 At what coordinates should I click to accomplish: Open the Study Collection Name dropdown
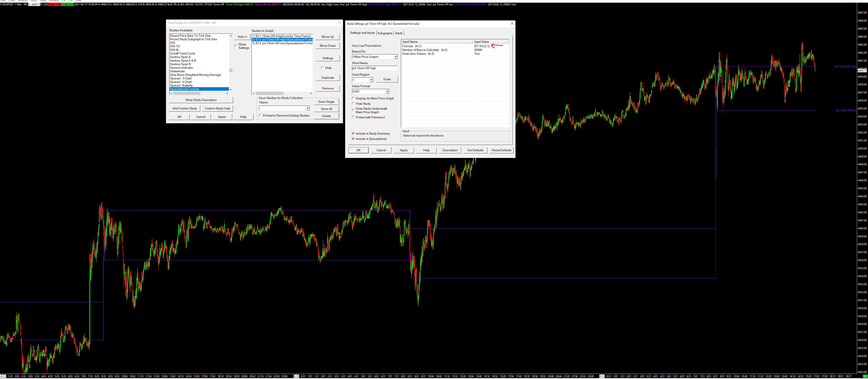[x=307, y=108]
